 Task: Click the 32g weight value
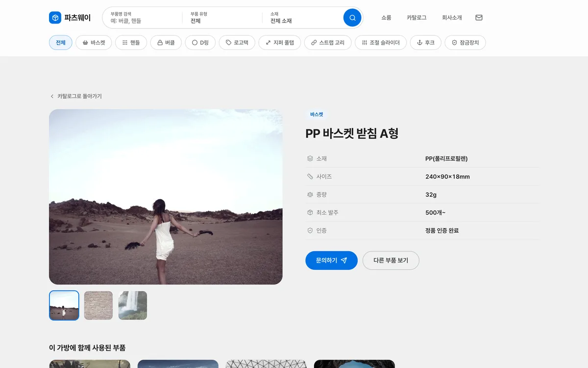(431, 194)
